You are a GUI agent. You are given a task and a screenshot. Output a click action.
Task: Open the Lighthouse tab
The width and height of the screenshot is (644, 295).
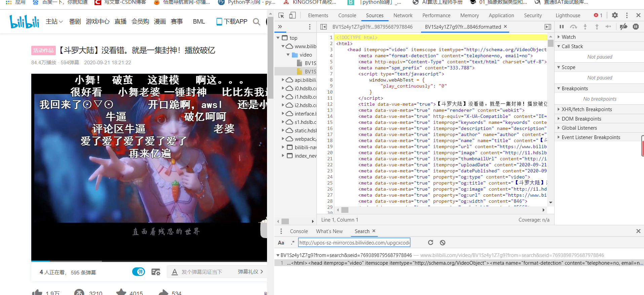click(x=568, y=15)
